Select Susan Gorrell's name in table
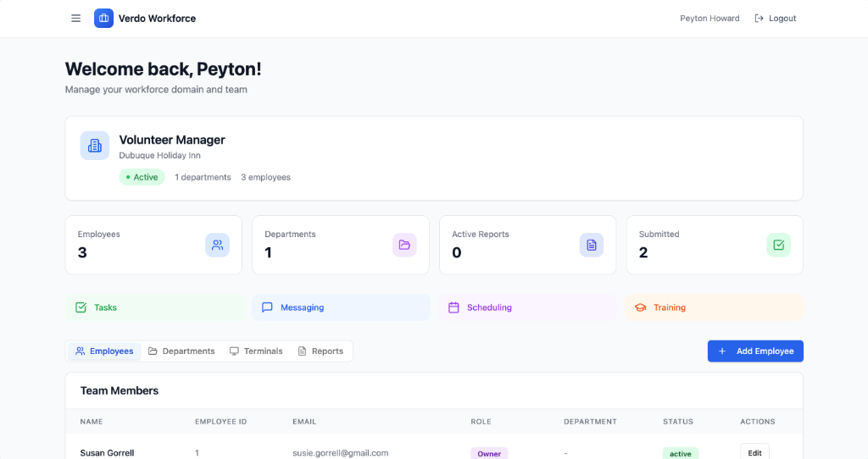The image size is (868, 459). (107, 453)
